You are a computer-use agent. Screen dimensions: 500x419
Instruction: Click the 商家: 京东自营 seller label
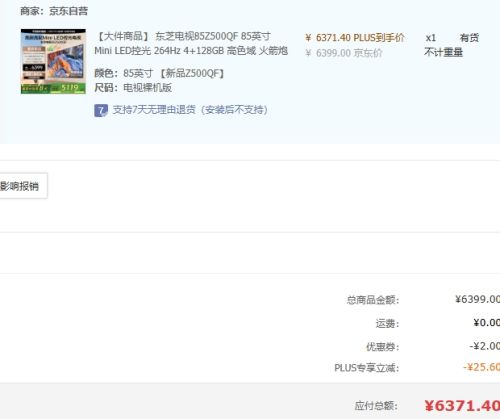pyautogui.click(x=54, y=11)
